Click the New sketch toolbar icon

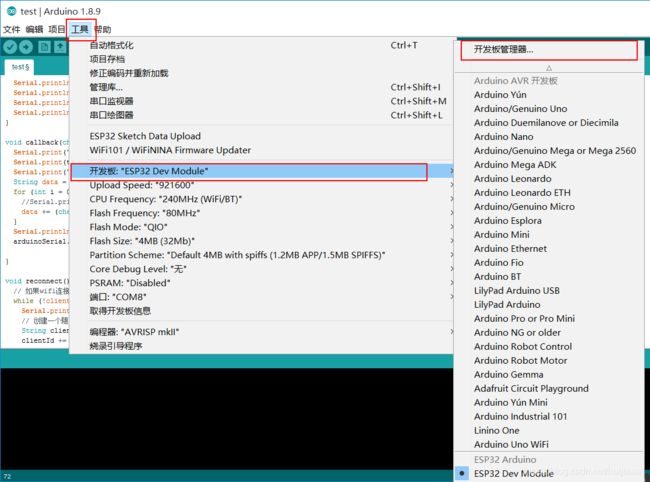coord(45,47)
